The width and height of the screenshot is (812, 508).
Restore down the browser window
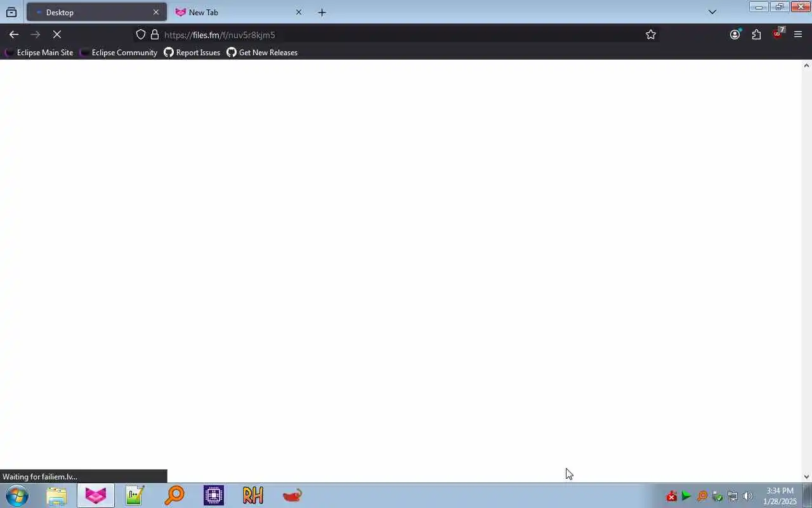coord(779,7)
